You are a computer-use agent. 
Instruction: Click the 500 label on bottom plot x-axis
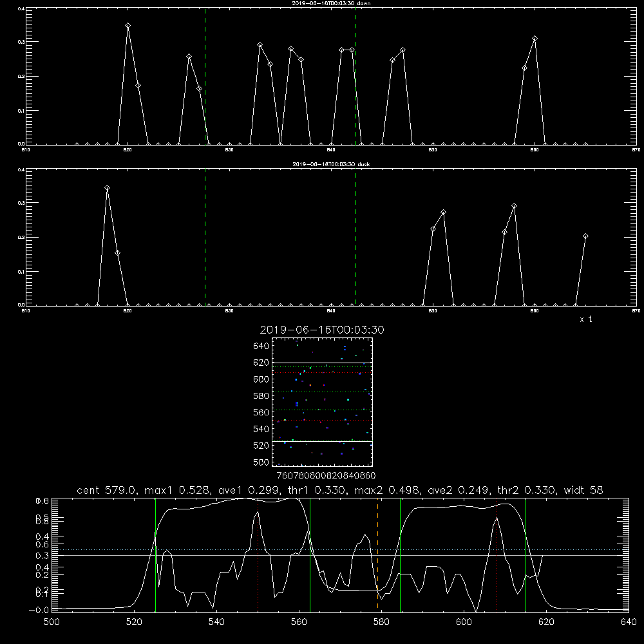(52, 622)
